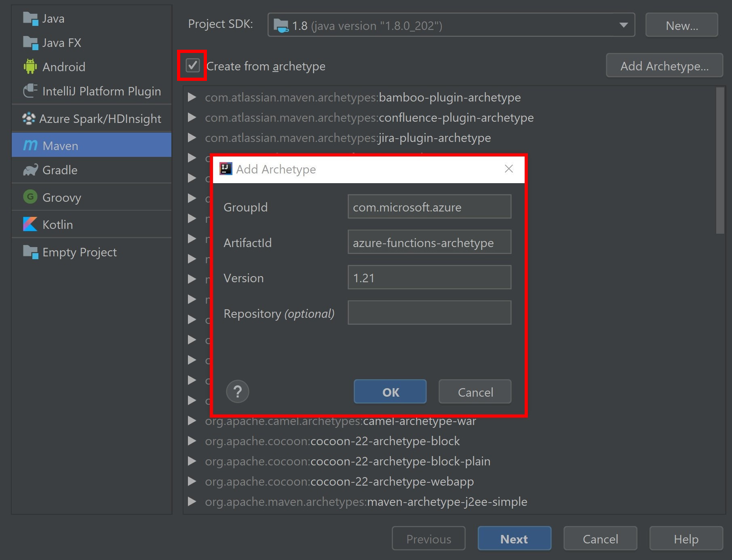Choose the Gradle project type

coord(91,170)
